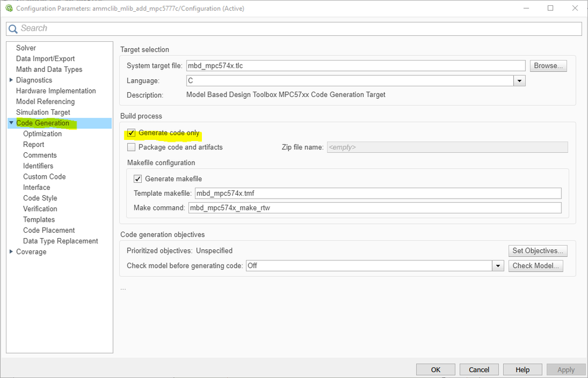This screenshot has height=378, width=588.
Task: Close the Configuration Parameters window
Action: [575, 8]
